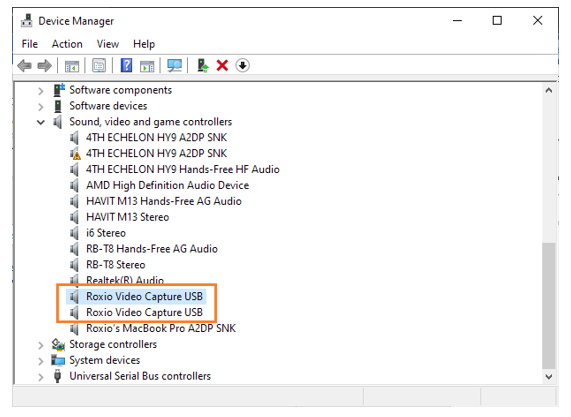
Task: Click Scan for hardware changes monitor icon
Action: coord(174,66)
